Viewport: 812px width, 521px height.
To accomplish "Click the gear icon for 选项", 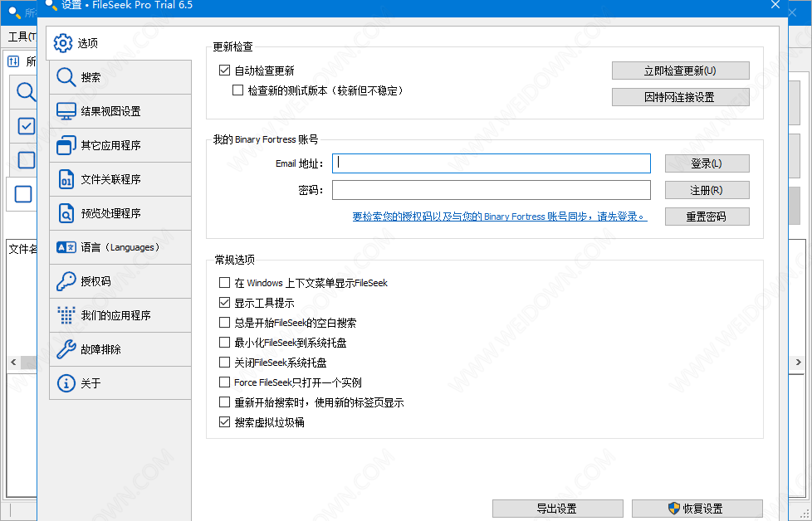I will (x=63, y=43).
